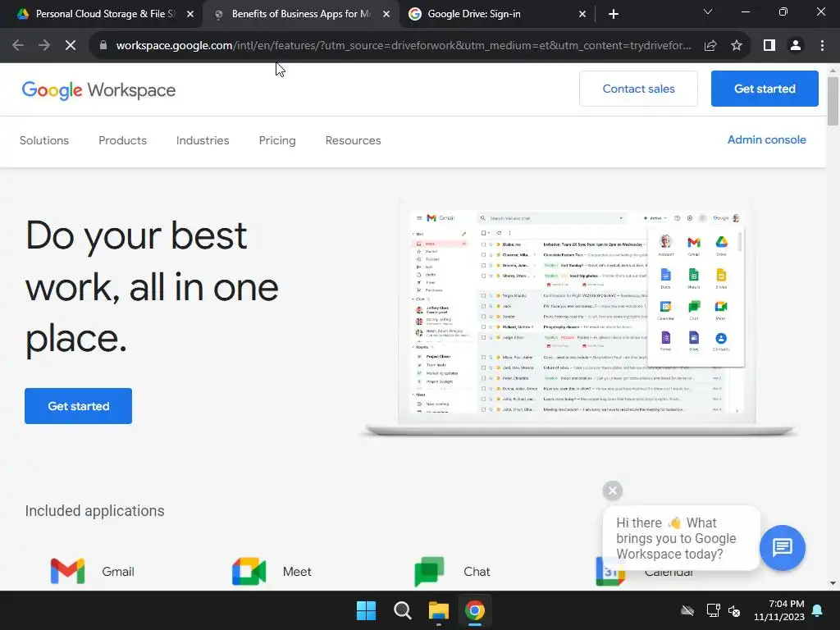The image size is (840, 630).
Task: Open the Solutions menu
Action: (x=44, y=140)
